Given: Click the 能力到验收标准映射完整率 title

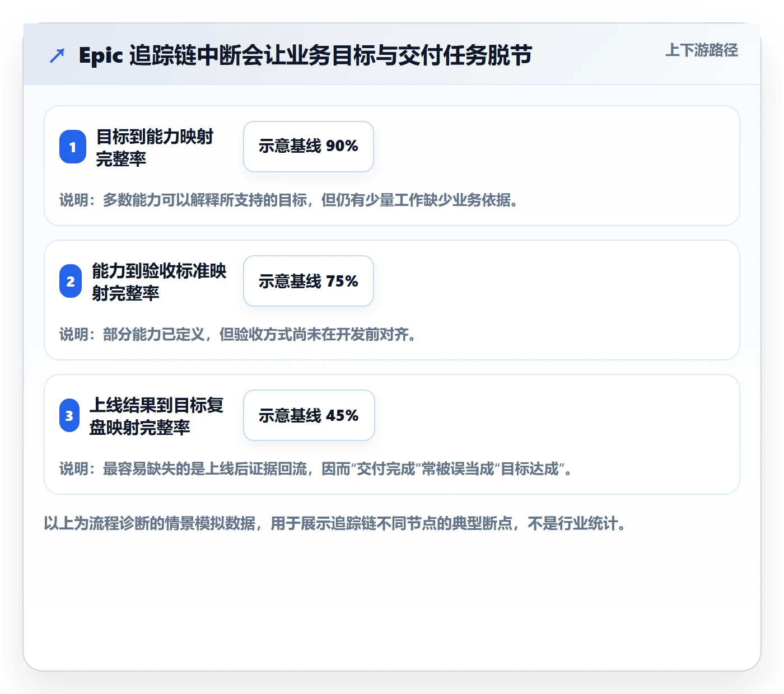Looking at the screenshot, I should pyautogui.click(x=159, y=282).
